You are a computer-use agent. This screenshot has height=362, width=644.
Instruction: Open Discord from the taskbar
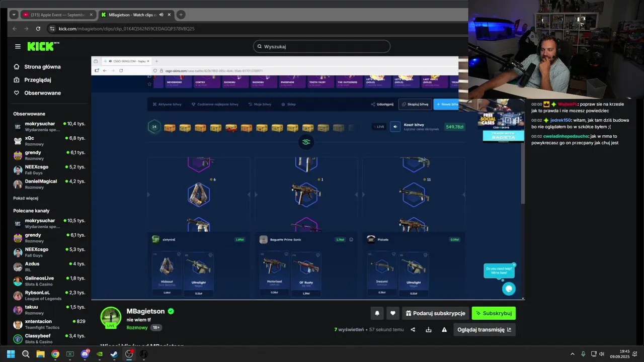tap(85, 354)
